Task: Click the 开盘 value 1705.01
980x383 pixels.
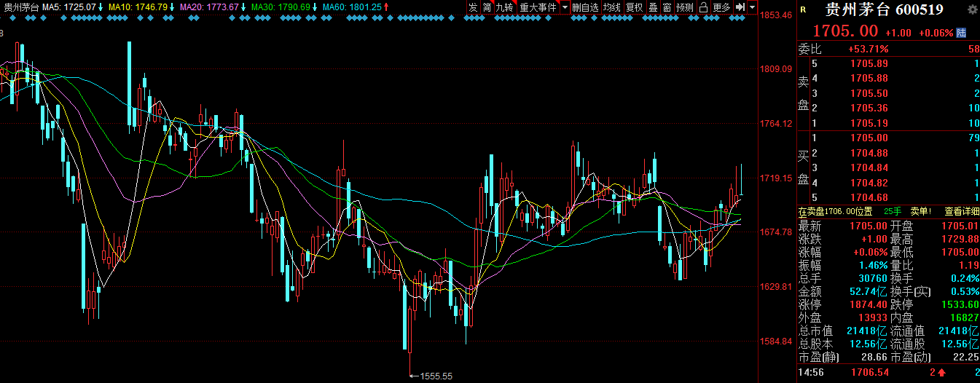Action: tap(960, 226)
